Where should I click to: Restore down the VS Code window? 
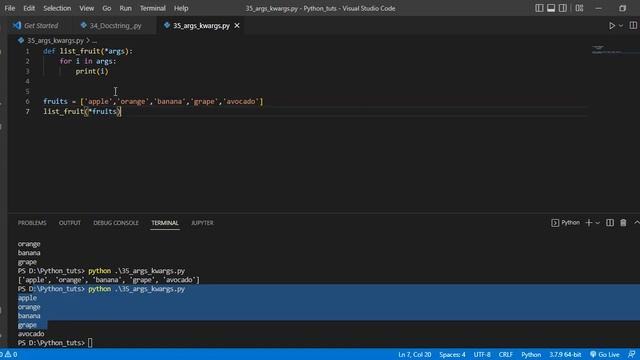coord(622,8)
